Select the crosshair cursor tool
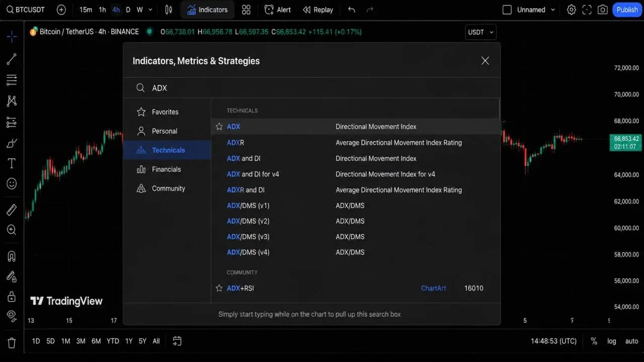The image size is (644, 362). click(x=12, y=36)
